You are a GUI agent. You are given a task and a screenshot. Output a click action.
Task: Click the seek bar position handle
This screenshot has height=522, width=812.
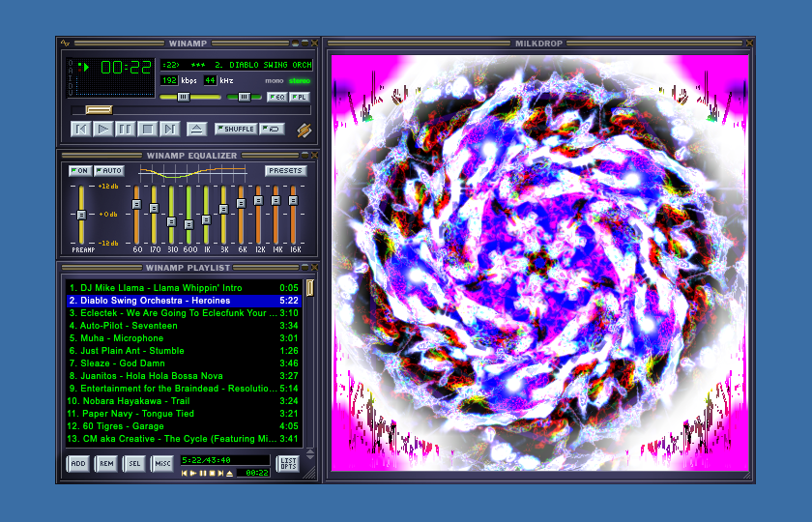(x=99, y=110)
